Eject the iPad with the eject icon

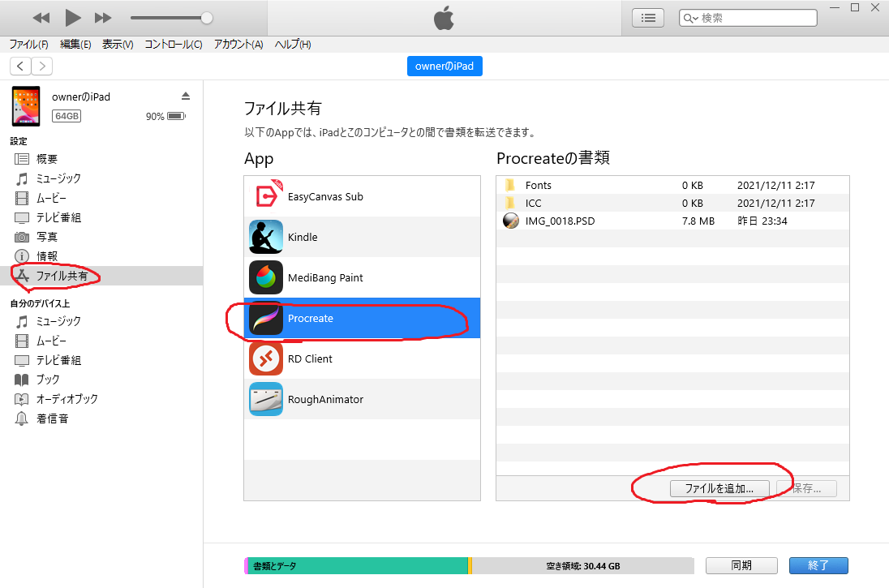click(x=186, y=96)
